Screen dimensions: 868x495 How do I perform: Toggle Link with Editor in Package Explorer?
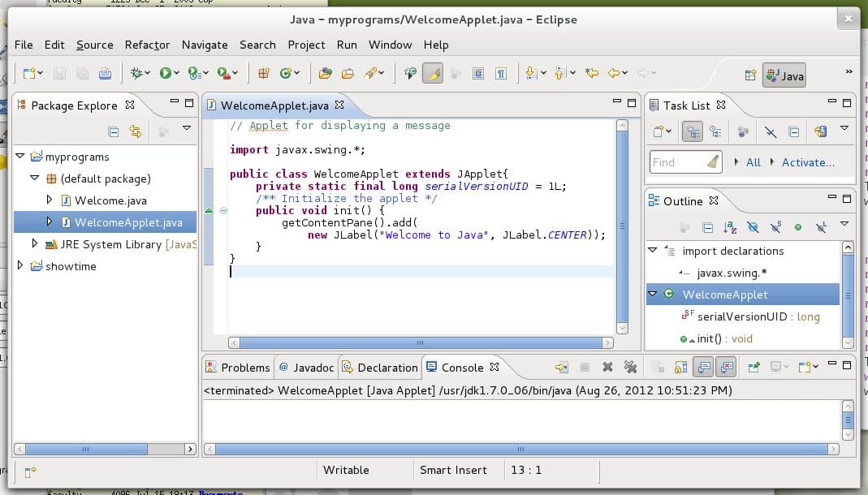(136, 131)
